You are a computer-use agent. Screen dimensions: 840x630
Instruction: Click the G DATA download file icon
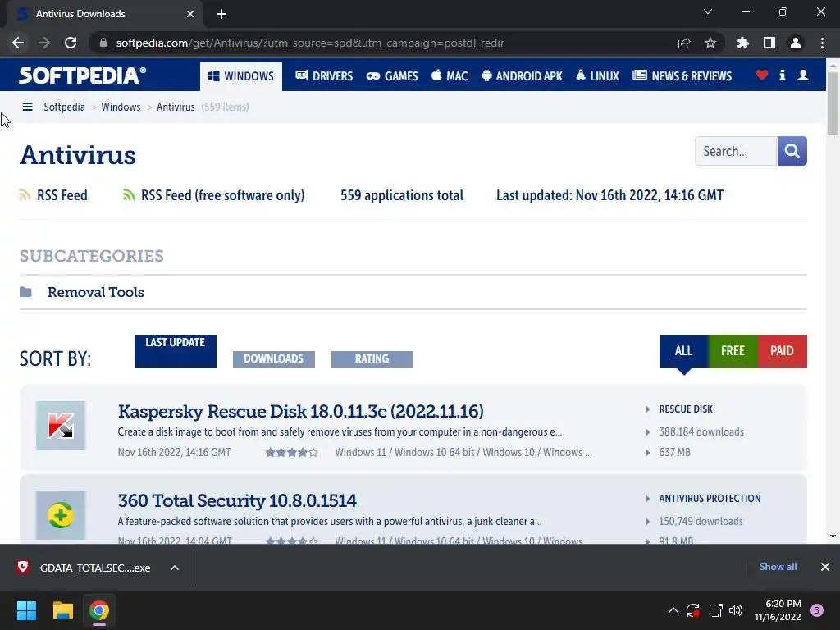22,568
